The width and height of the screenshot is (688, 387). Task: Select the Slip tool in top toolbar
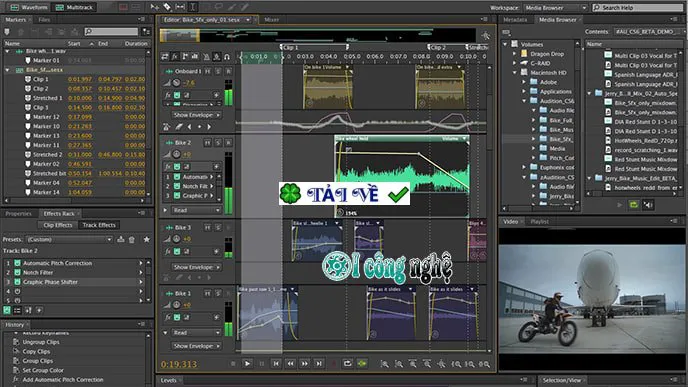point(180,7)
